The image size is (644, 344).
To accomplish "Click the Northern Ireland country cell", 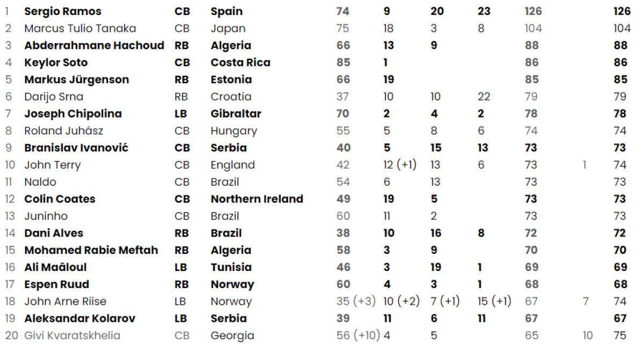I will coord(257,199).
